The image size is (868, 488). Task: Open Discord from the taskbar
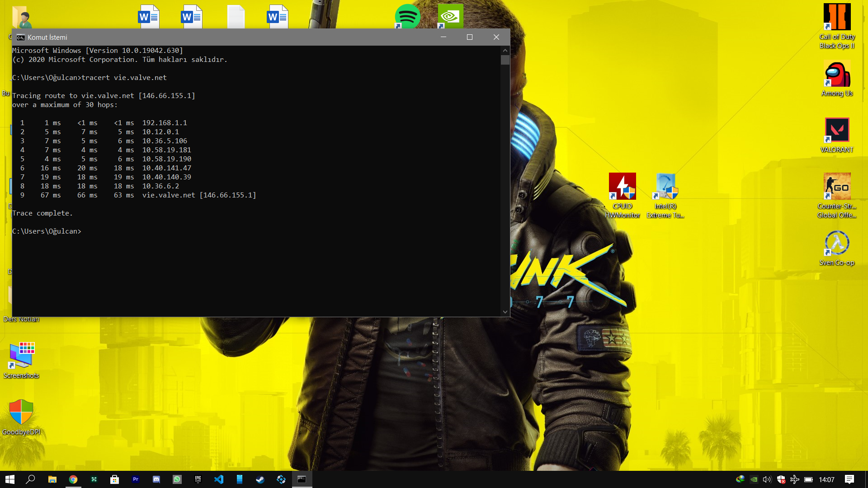156,479
